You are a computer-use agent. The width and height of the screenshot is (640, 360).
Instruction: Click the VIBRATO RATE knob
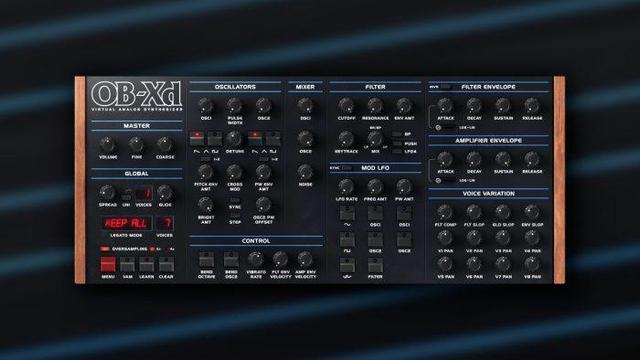tap(256, 259)
